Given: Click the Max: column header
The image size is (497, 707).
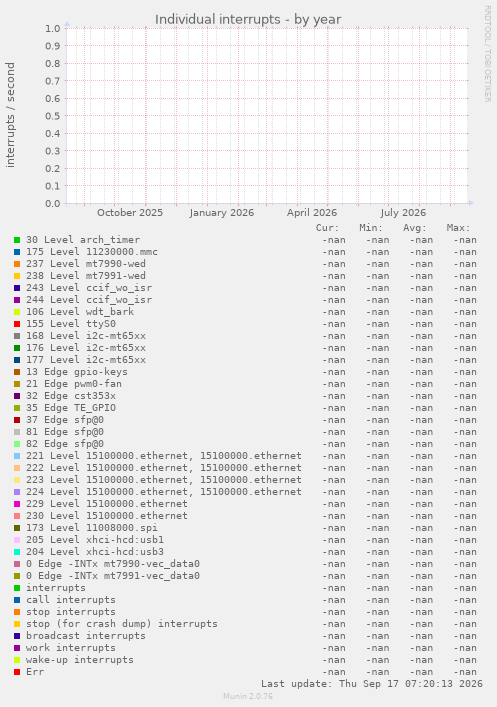Looking at the screenshot, I should (458, 228).
